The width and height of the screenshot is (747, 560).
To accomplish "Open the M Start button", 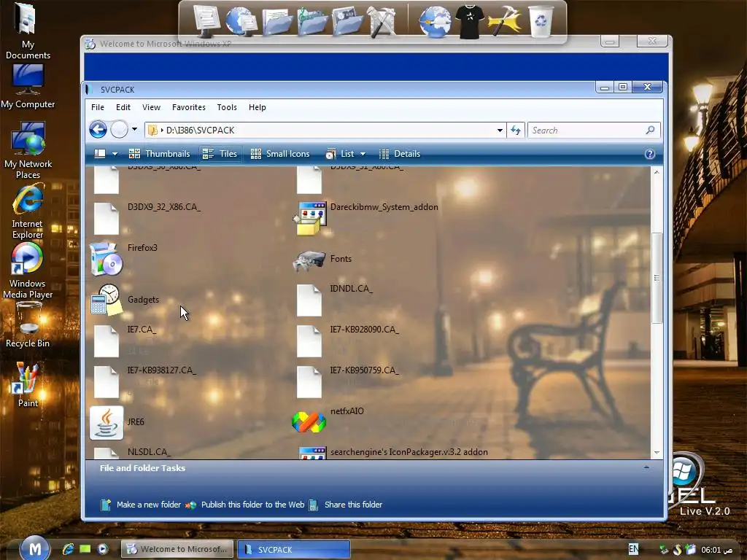I will 35,548.
